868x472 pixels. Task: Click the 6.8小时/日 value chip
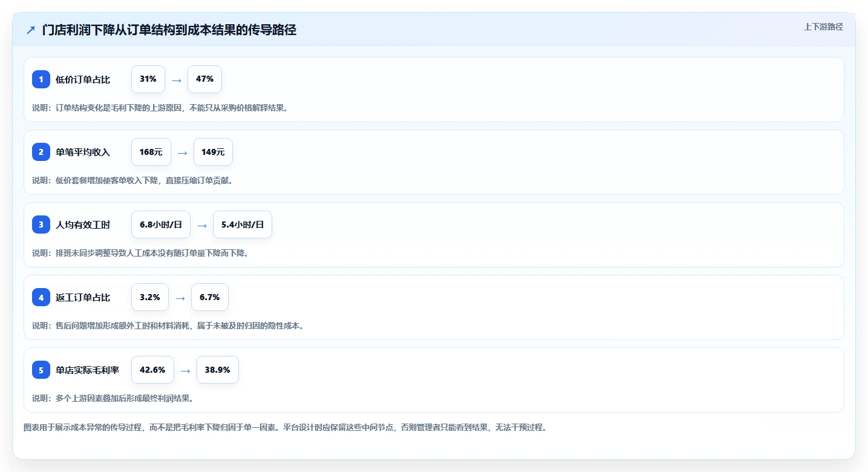click(161, 225)
